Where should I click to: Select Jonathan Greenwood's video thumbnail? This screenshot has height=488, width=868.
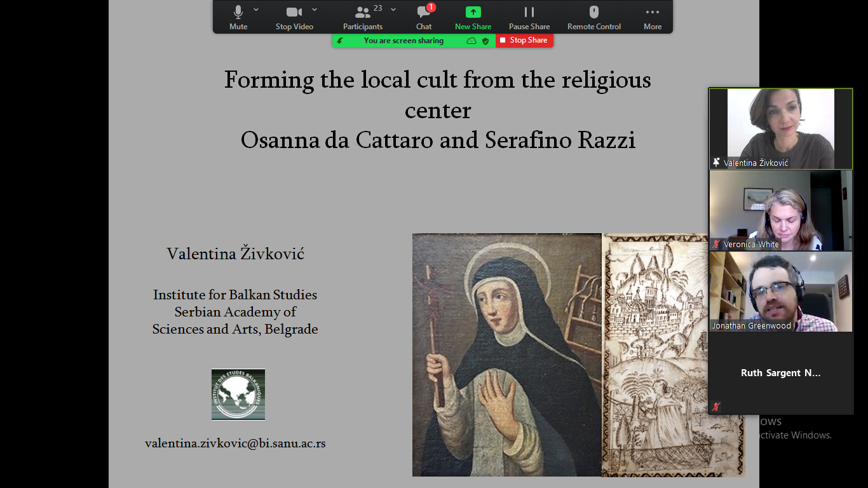780,292
